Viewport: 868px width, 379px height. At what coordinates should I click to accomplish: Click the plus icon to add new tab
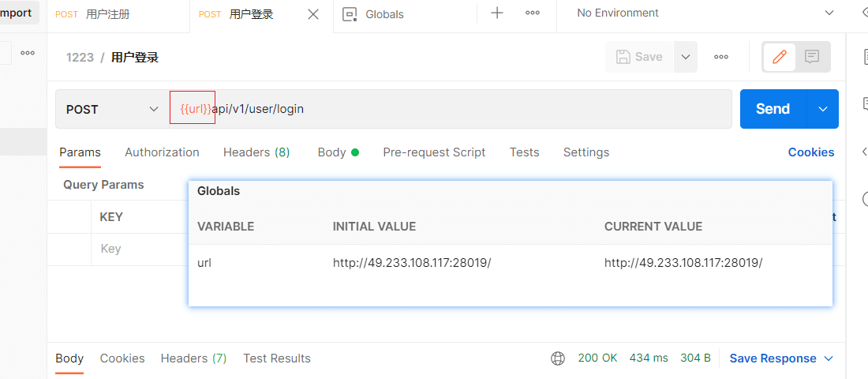497,13
